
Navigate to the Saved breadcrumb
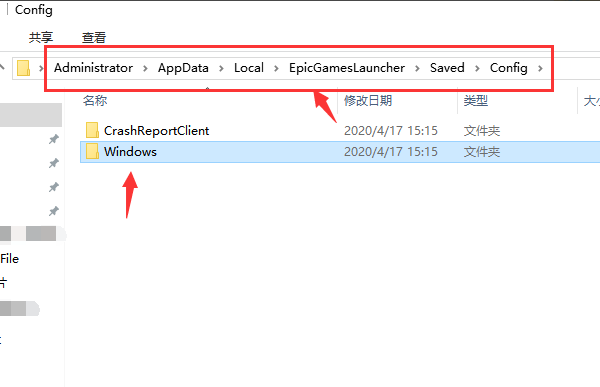pos(447,68)
